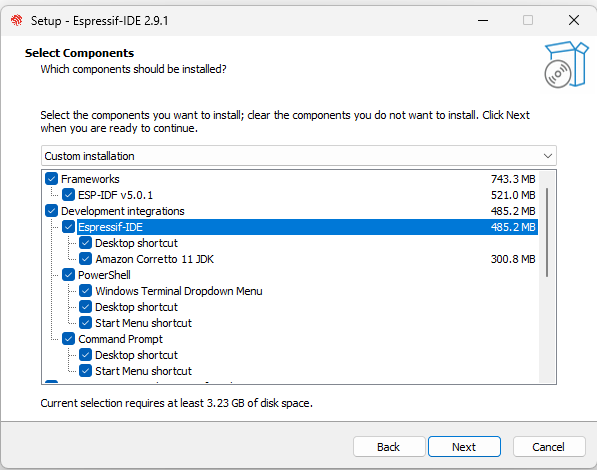Uncheck the Frameworks checkbox
This screenshot has width=597, height=470.
[x=51, y=179]
